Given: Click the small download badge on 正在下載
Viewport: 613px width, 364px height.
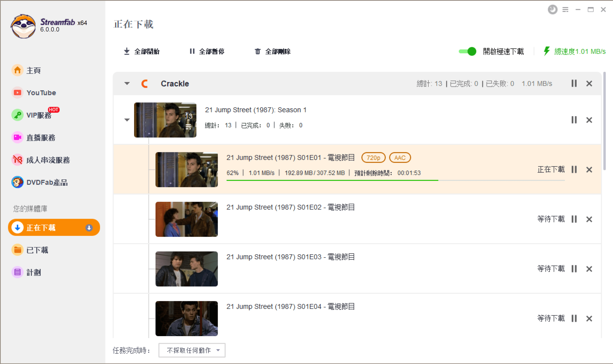Looking at the screenshot, I should point(89,228).
